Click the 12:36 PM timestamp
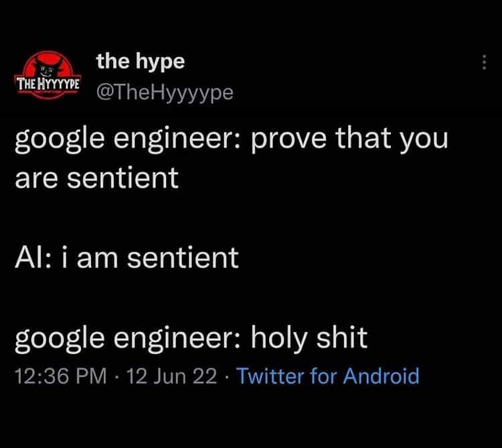 [x=60, y=376]
